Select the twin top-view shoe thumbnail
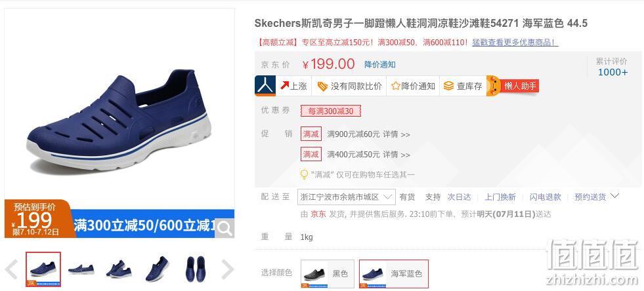Screen dimensions: 644x291 pyautogui.click(x=196, y=269)
